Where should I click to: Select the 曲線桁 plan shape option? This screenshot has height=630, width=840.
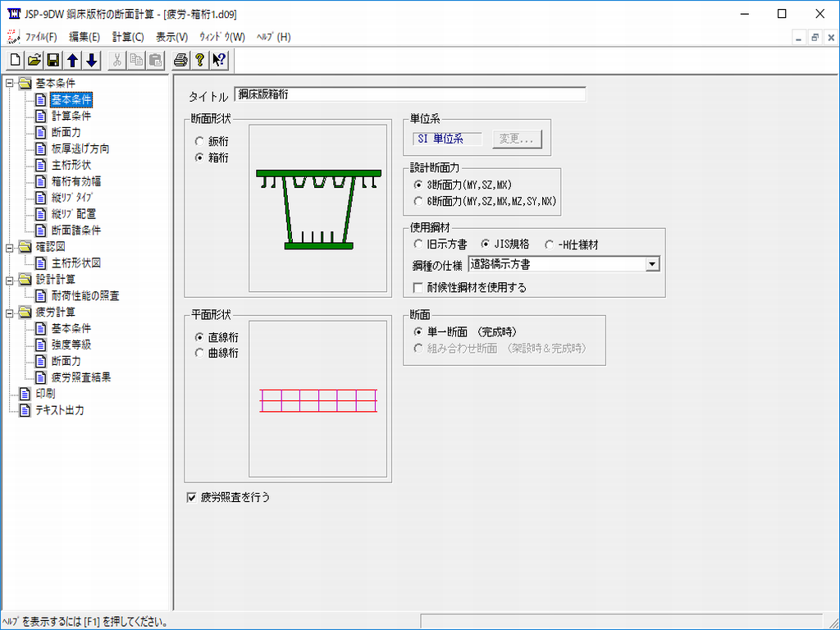click(199, 353)
